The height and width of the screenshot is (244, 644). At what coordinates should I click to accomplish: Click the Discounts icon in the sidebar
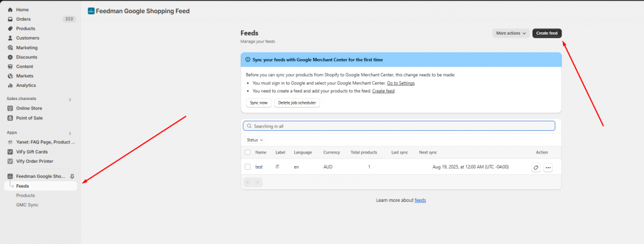pos(10,57)
